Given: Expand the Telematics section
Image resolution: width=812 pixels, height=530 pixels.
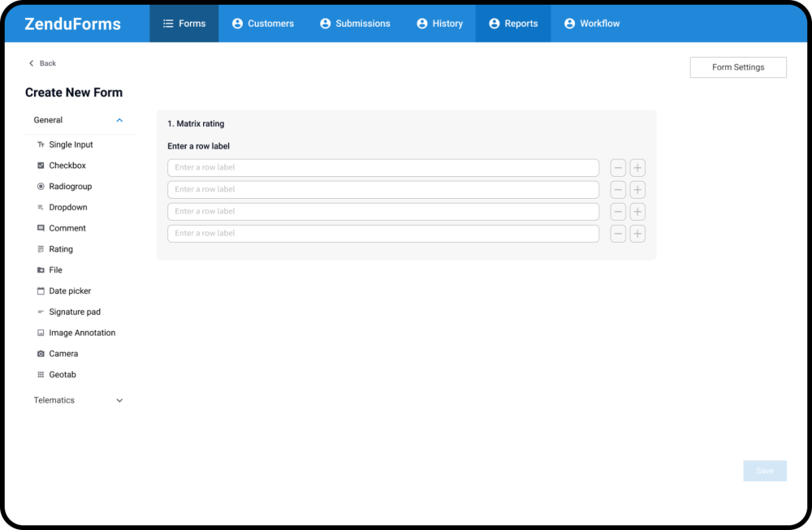Looking at the screenshot, I should click(x=119, y=400).
